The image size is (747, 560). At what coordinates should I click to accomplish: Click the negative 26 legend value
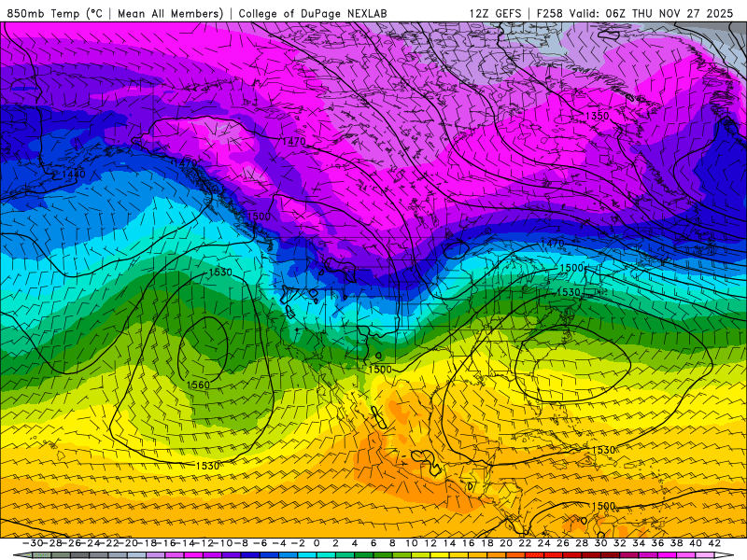[x=71, y=543]
